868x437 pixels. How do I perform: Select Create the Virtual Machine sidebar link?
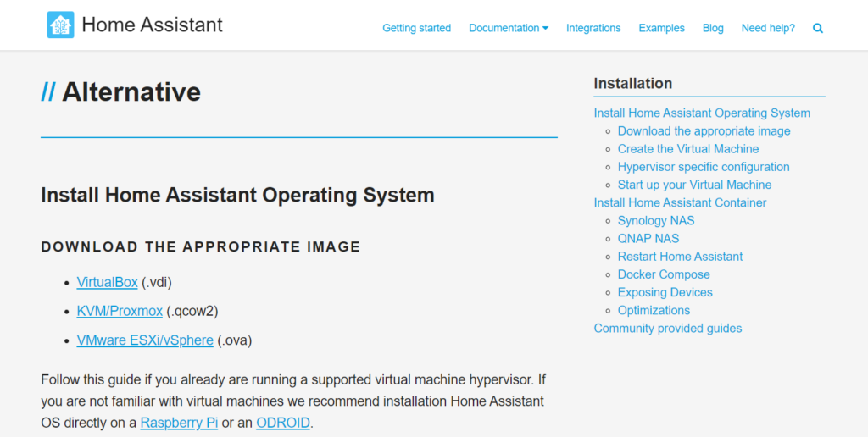pos(688,149)
